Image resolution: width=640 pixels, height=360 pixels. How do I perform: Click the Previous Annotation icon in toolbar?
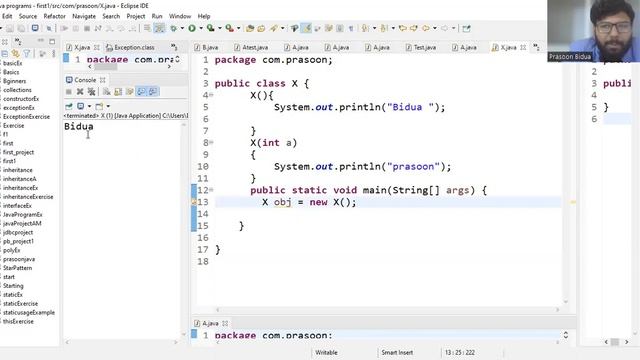(x=384, y=28)
